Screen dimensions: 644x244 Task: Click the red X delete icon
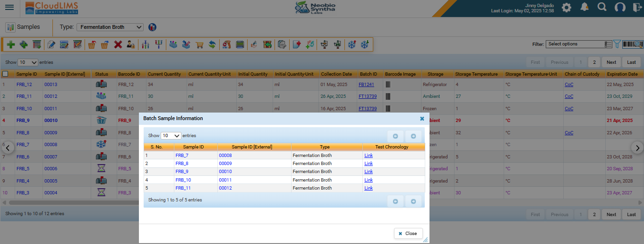[118, 44]
